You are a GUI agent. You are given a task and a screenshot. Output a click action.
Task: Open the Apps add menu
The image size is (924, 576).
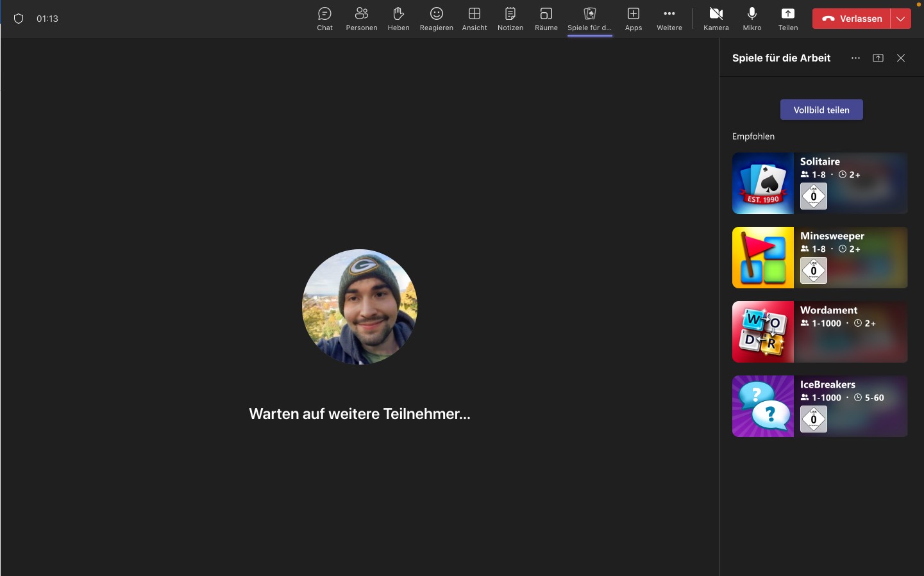coord(633,19)
